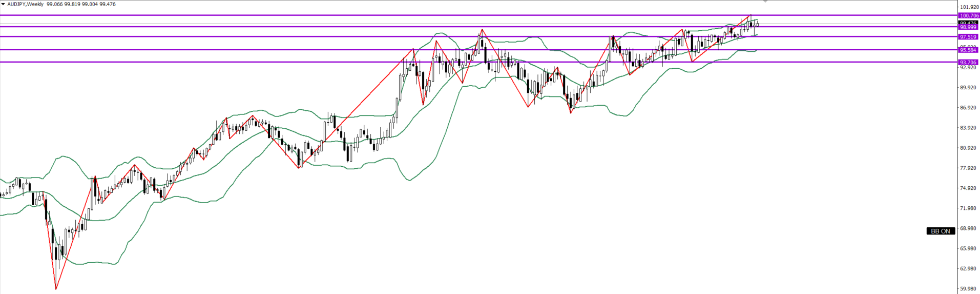This screenshot has height=294, width=980.
Task: Select the 100.706 purple price label
Action: [969, 16]
